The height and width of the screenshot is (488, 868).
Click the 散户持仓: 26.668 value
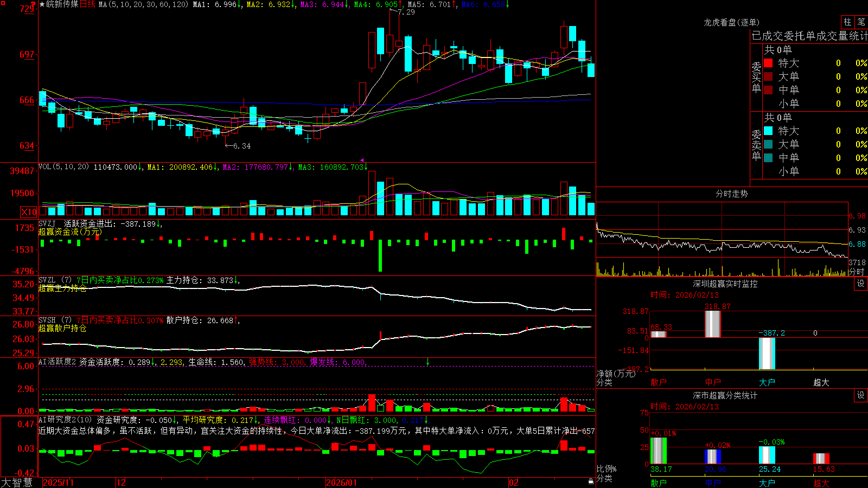200,320
